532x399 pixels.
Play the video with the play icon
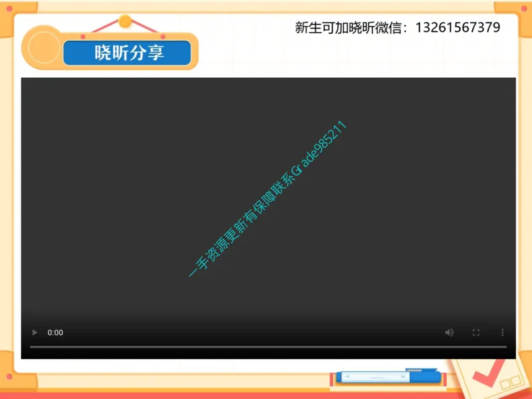click(x=35, y=332)
